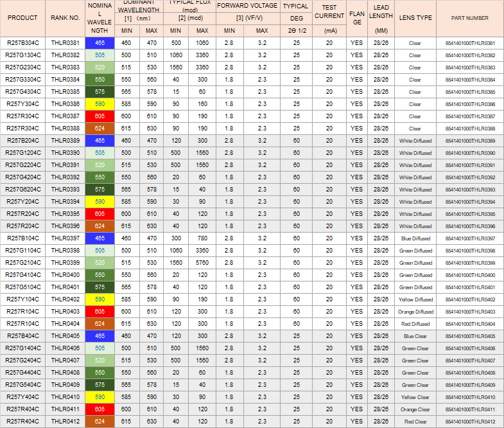Click part number 8541401000THLR0399
This screenshot has width=504, height=428.
470,263
